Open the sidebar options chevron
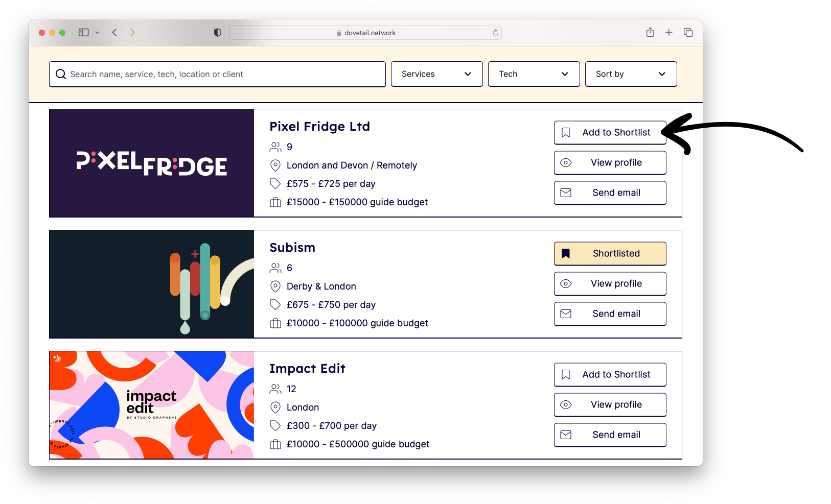Screen dimensions: 831x504 click(97, 32)
